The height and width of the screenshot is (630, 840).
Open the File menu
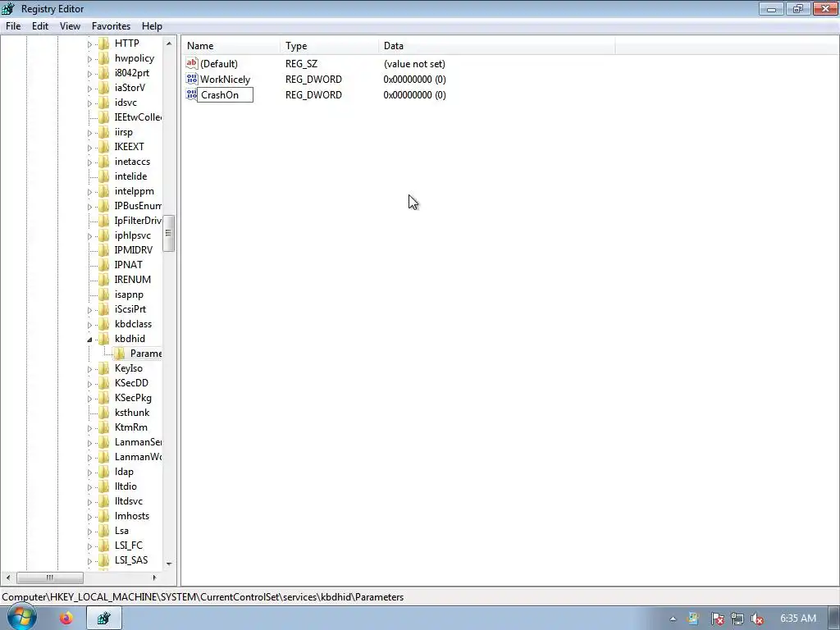[13, 26]
